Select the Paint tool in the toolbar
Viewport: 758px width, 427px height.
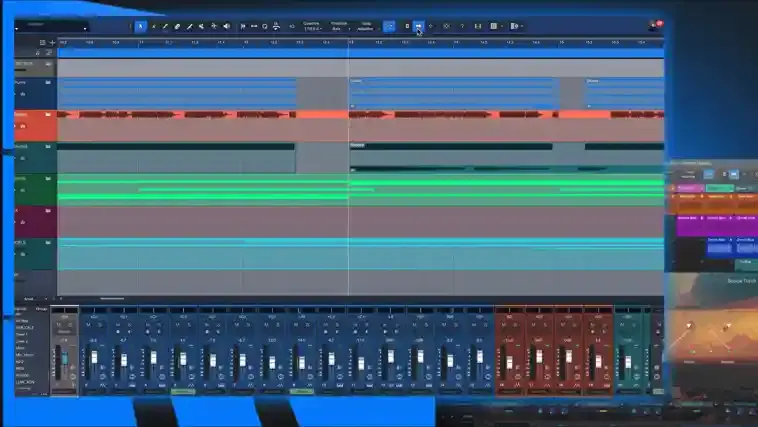click(x=190, y=27)
